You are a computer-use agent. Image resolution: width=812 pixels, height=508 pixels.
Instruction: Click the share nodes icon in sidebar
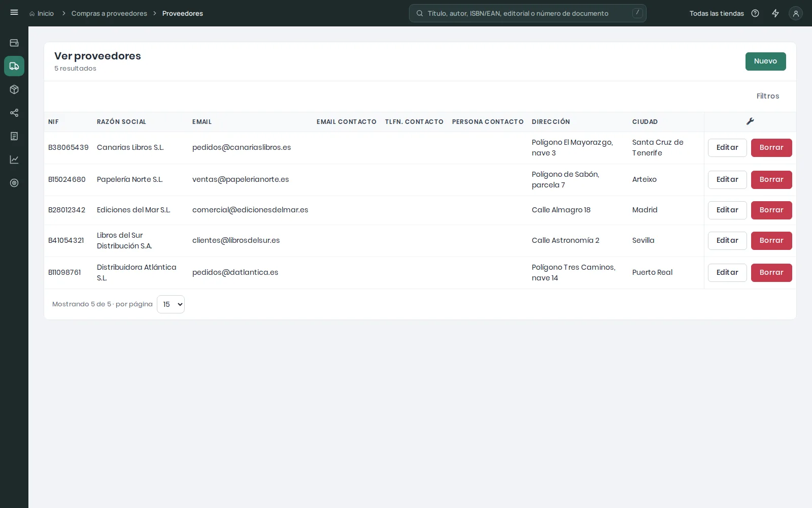14,113
